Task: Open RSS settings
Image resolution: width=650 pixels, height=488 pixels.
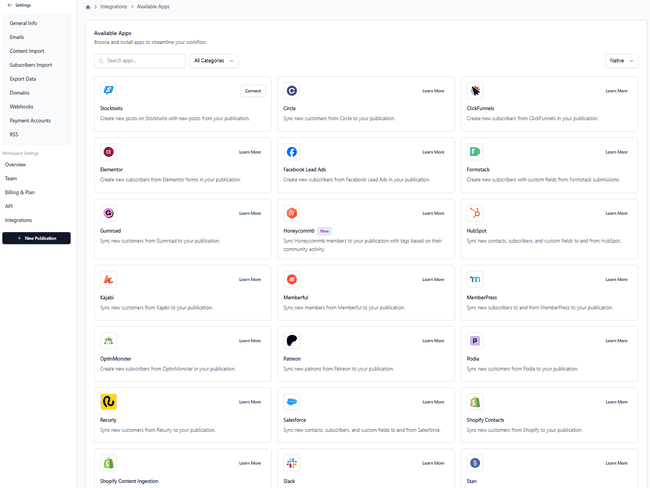Action: tap(14, 134)
